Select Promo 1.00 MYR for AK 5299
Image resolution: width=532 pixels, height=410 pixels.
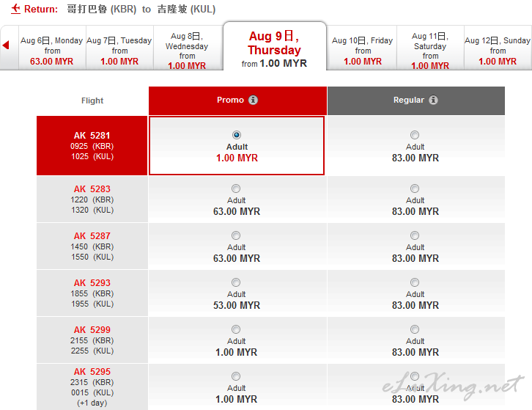pos(236,329)
